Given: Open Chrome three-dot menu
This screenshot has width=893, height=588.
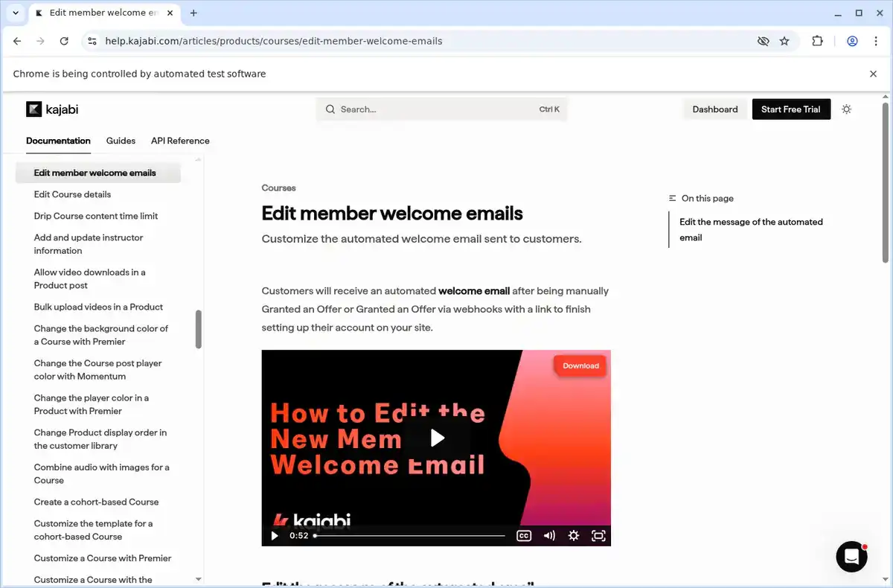Looking at the screenshot, I should (x=876, y=41).
